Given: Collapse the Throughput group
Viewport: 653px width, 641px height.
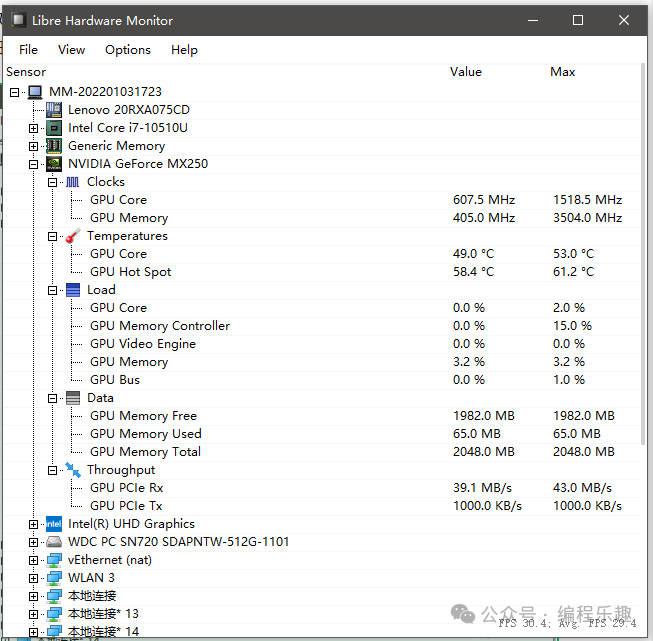Looking at the screenshot, I should (52, 470).
